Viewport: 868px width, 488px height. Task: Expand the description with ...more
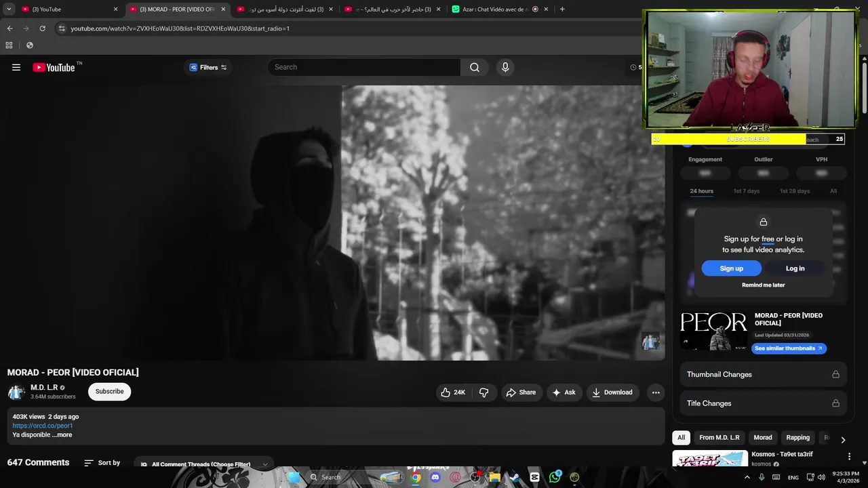click(62, 435)
